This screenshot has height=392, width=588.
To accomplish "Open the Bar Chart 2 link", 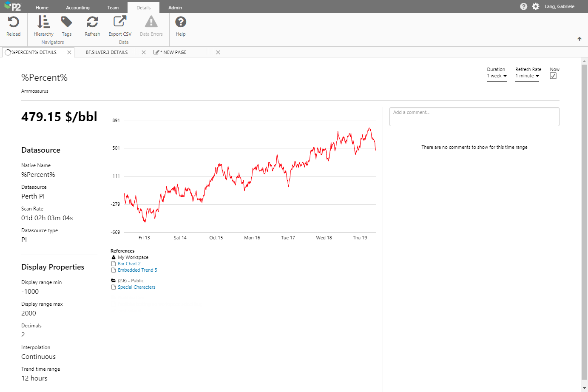I will pos(129,264).
